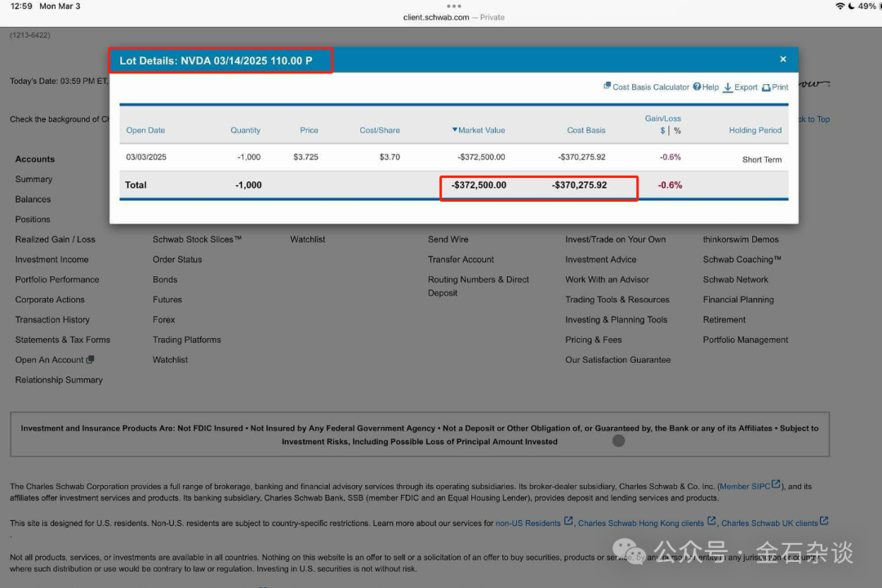This screenshot has width=882, height=588.
Task: Open Transaction History page
Action: (x=52, y=319)
